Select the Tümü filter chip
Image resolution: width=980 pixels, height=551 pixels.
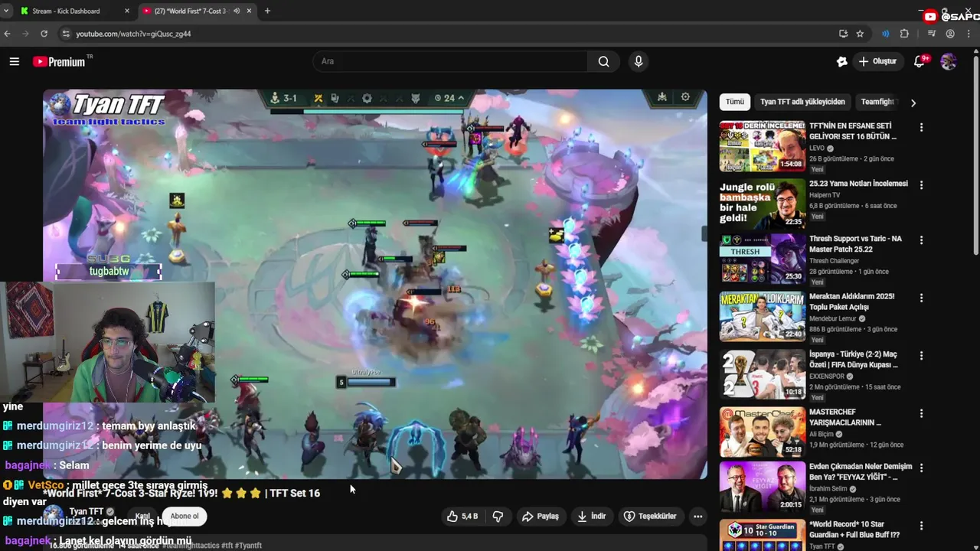coord(735,102)
